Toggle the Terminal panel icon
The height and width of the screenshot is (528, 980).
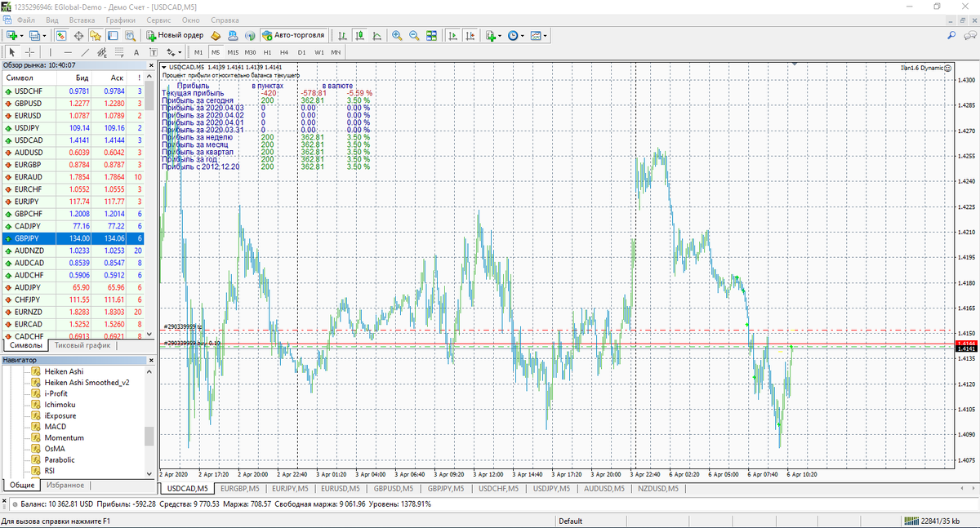[x=113, y=35]
